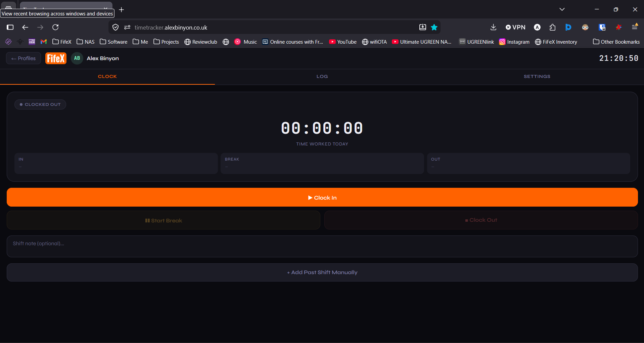Switch to the LOG tab
This screenshot has height=343, width=644.
(x=322, y=76)
